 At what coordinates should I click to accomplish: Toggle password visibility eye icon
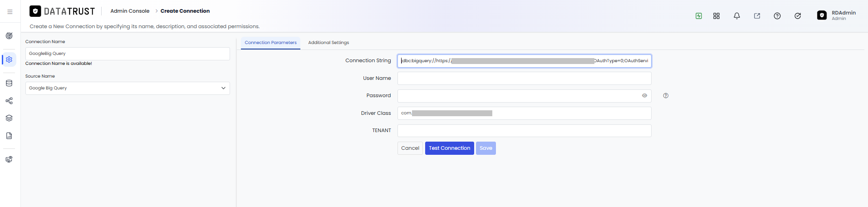(x=644, y=96)
